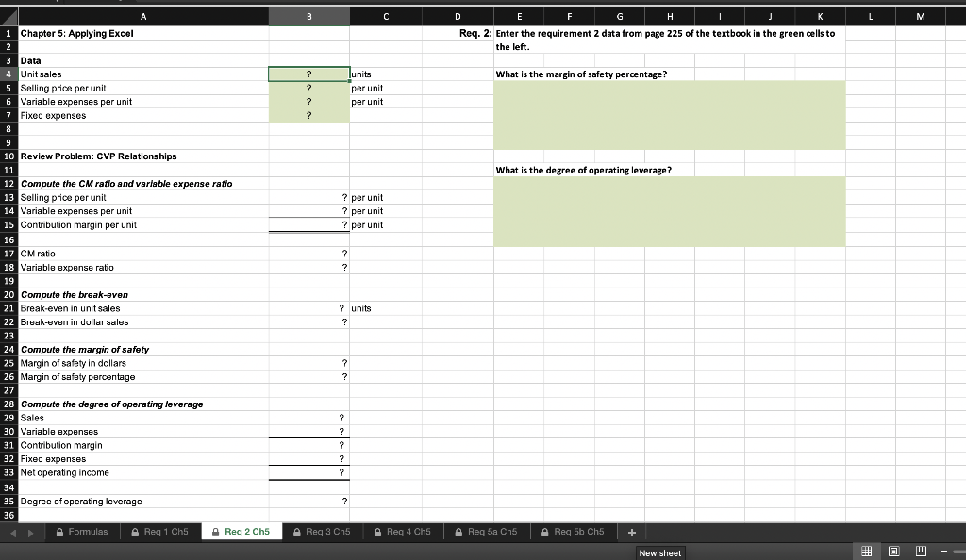Open the Req 4 Ch5 sheet
Viewport: 966px width, 560px height.
click(x=403, y=531)
